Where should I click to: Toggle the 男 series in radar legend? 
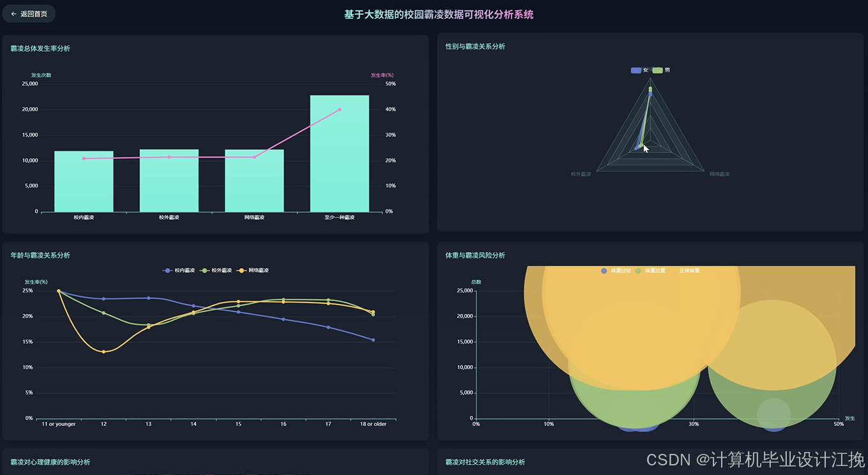point(661,70)
